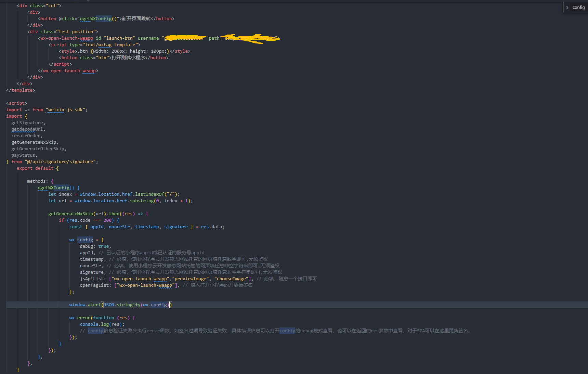Viewport: 588px width, 374px height.
Task: Click the signature line inside wx.config
Action: pyautogui.click(x=181, y=272)
